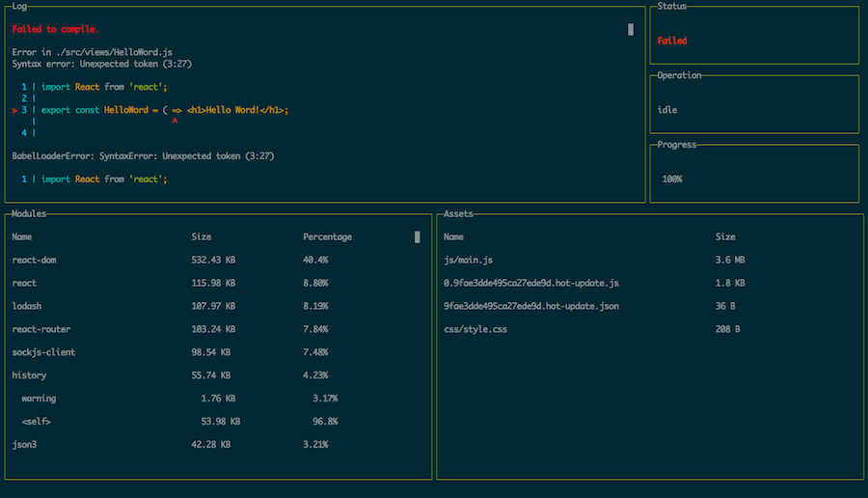The height and width of the screenshot is (498, 868).
Task: Select the lodash module row
Action: pyautogui.click(x=213, y=306)
